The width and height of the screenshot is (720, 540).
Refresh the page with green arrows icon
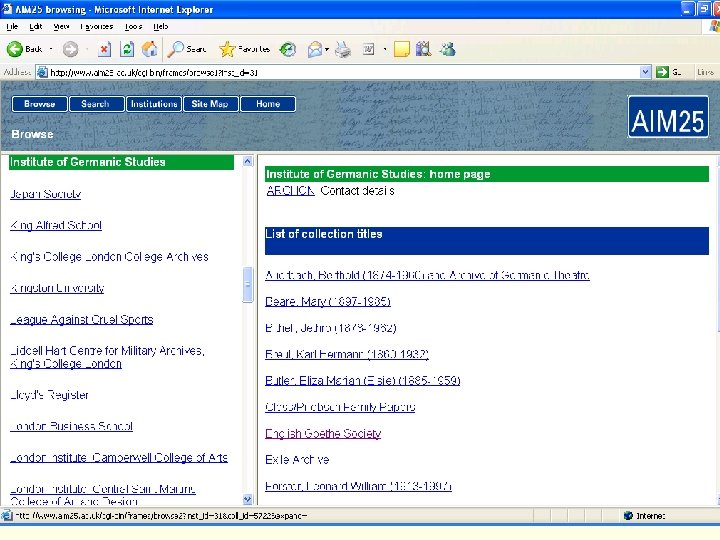127,49
